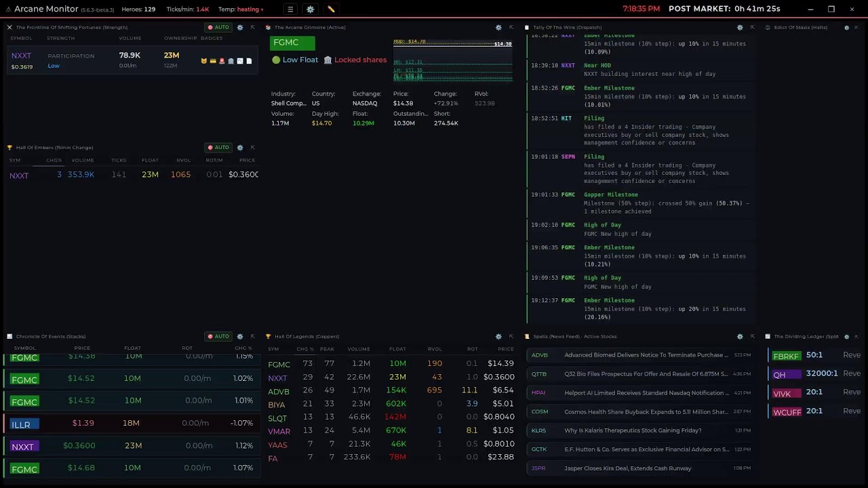The height and width of the screenshot is (488, 868).
Task: Toggle AUTO in Frontline Of Shifting Fortunes panel
Action: pos(218,27)
